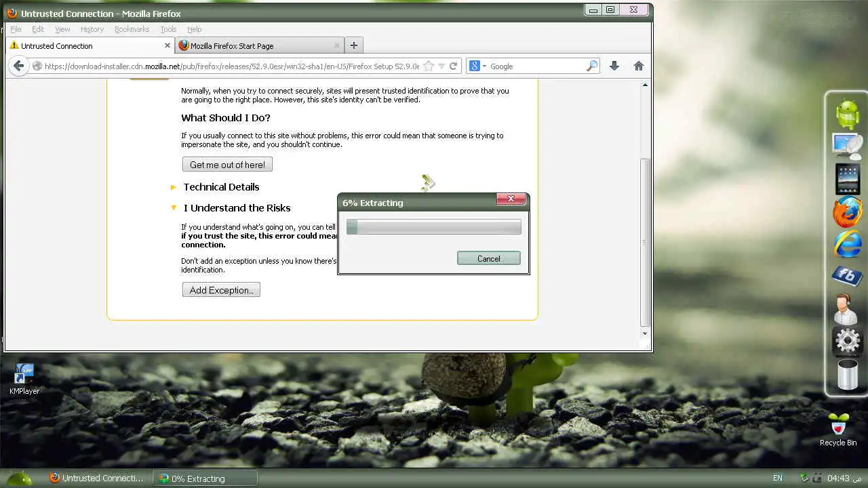The image size is (868, 488).
Task: Open a new tab with the plus button
Action: tap(353, 45)
